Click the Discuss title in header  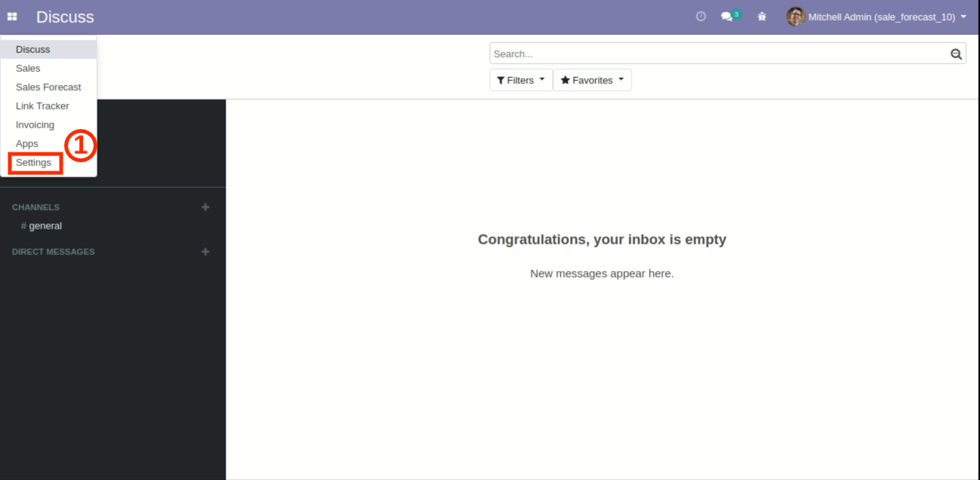point(65,17)
